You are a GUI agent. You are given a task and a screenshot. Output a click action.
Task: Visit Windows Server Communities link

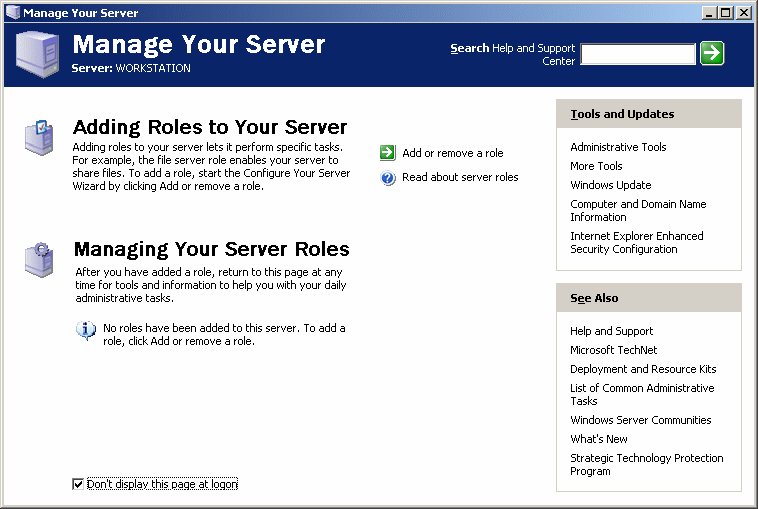pos(641,420)
